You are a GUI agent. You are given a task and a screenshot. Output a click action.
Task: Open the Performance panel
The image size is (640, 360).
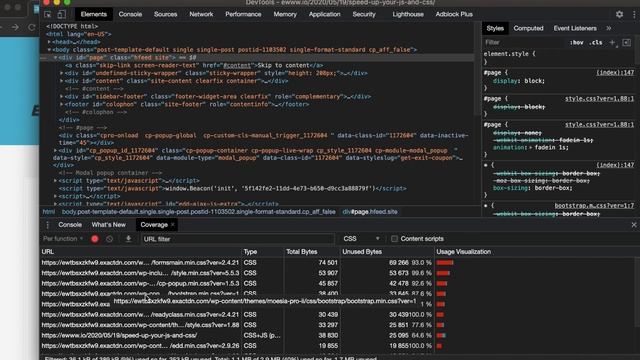(243, 14)
